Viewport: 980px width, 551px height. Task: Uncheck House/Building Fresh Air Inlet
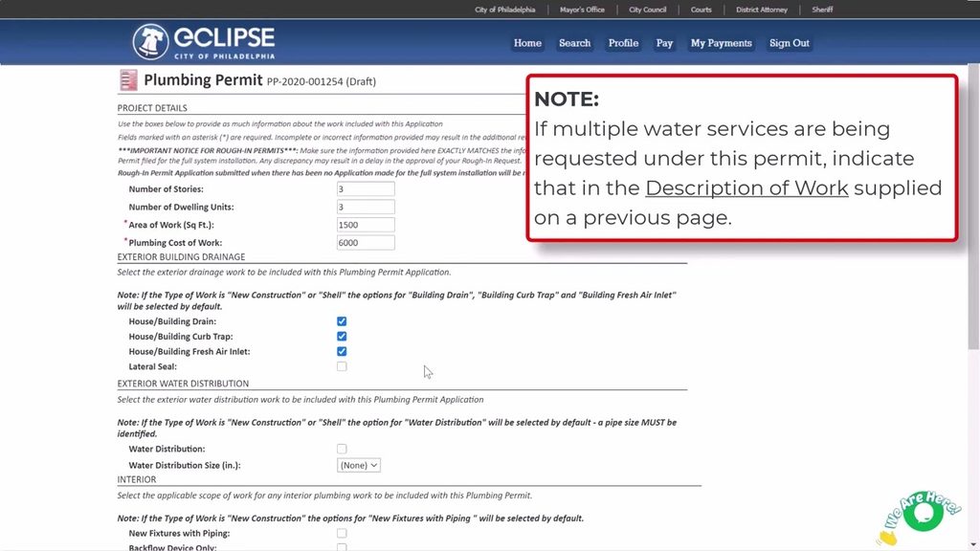pos(342,351)
